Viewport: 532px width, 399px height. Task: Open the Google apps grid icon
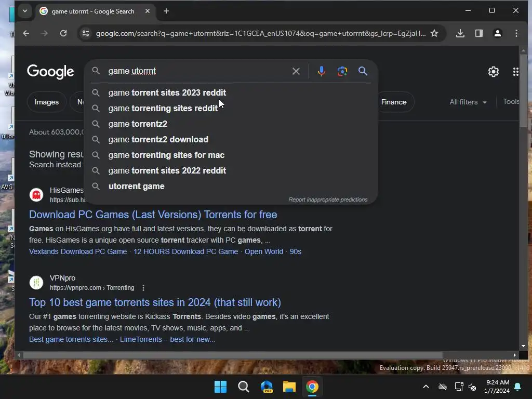516,72
